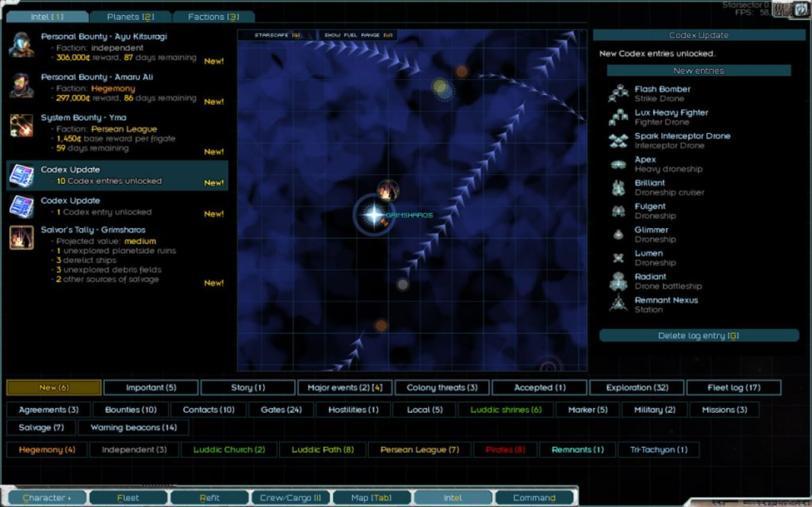Toggle Show Fuel Range on map
Image resolution: width=812 pixels, height=507 pixels.
(358, 36)
